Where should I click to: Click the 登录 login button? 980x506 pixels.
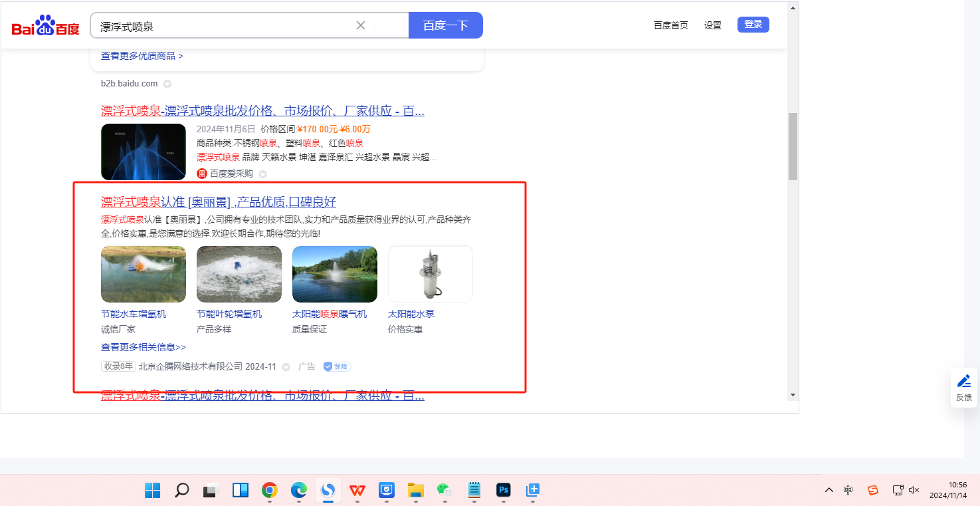click(x=753, y=25)
